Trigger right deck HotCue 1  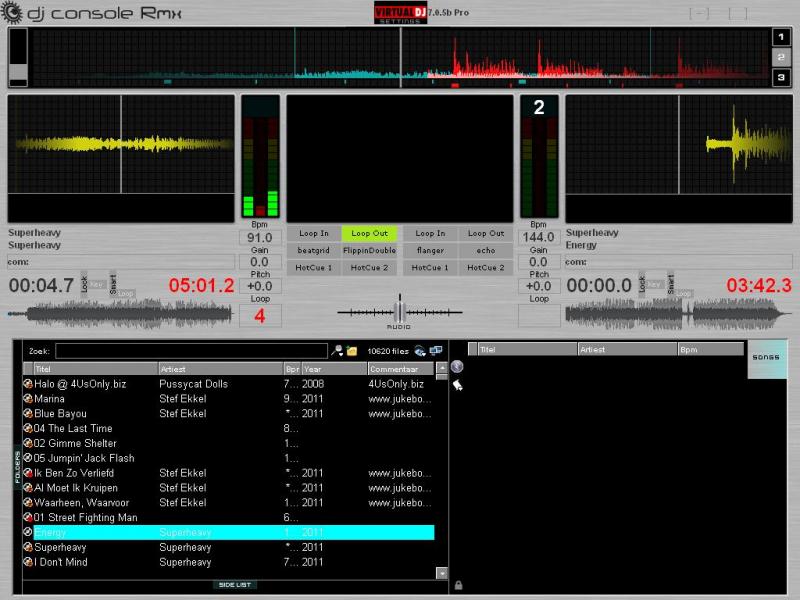(x=430, y=267)
